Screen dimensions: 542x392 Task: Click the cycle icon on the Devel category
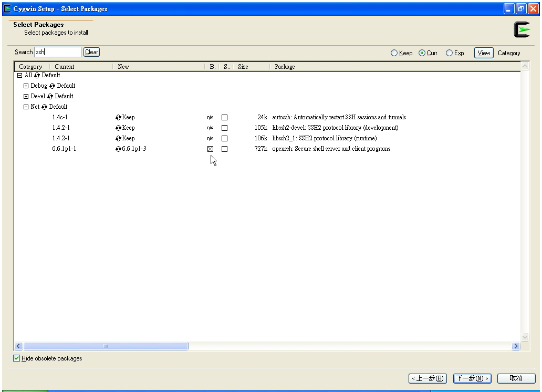(x=50, y=97)
